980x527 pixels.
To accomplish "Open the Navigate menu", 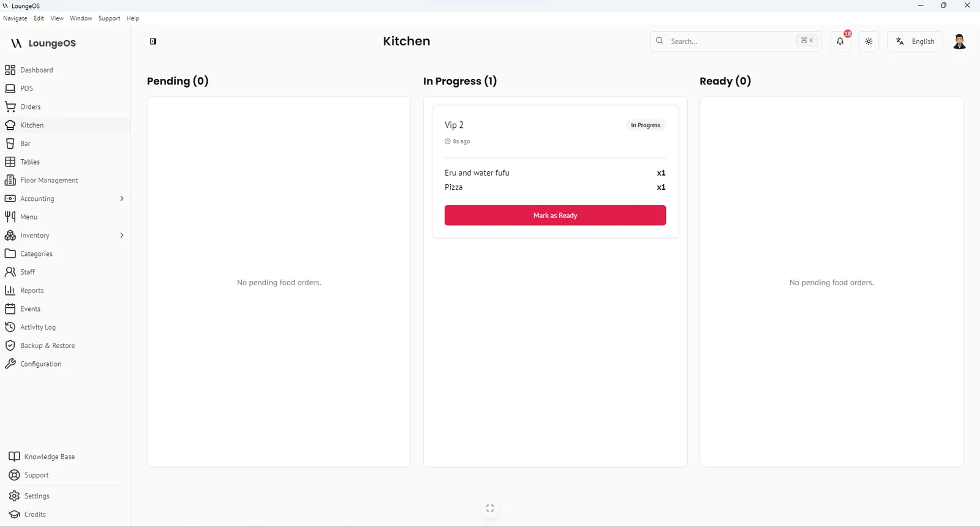I will pos(15,18).
